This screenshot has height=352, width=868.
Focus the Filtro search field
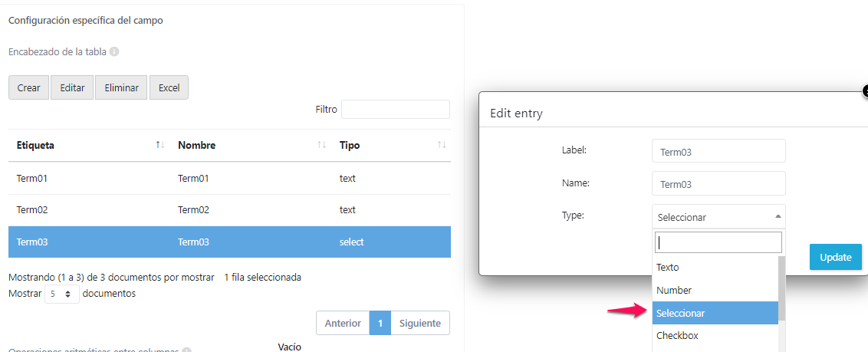click(x=395, y=110)
